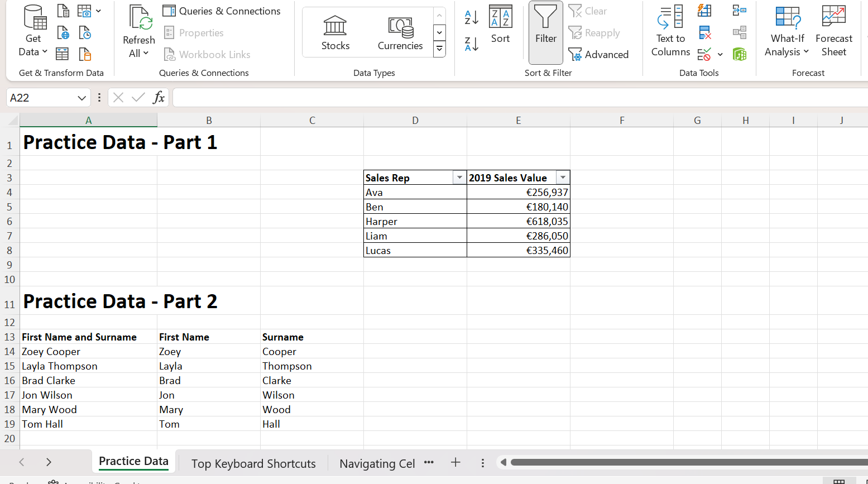Open the Sales Rep filter dropdown
The image size is (868, 484).
459,178
